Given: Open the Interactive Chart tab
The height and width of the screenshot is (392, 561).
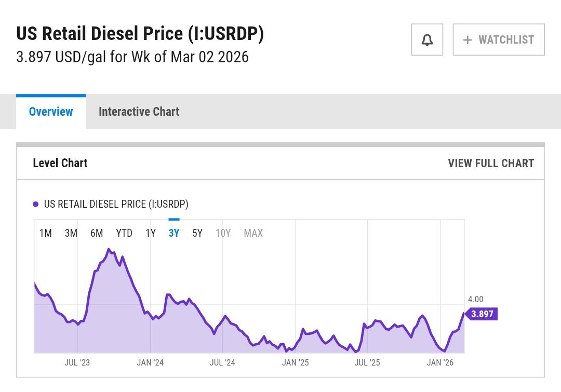Looking at the screenshot, I should 139,112.
